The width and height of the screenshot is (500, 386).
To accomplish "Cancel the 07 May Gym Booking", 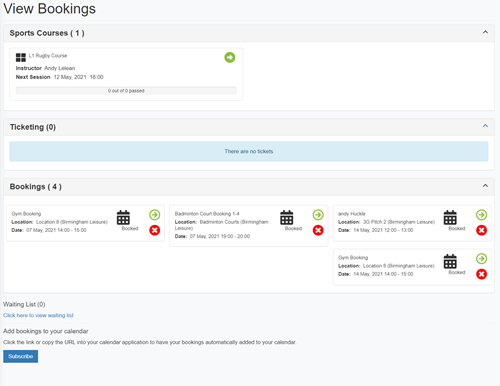I will [155, 230].
